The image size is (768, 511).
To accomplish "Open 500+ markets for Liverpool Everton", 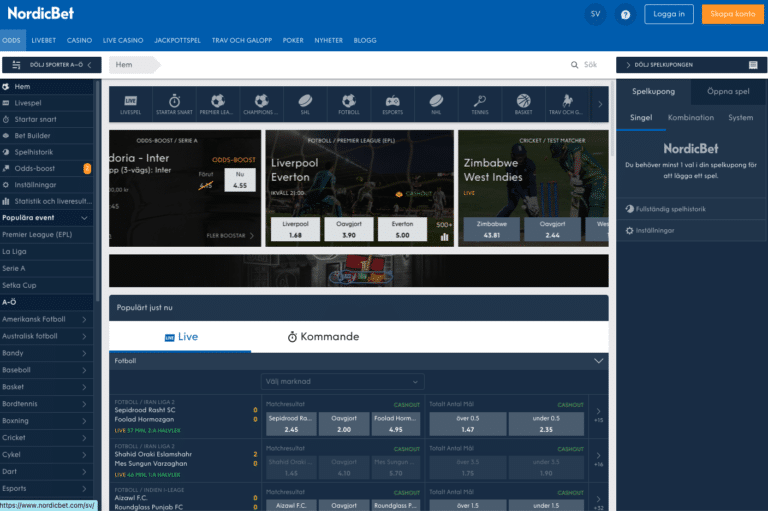I will [444, 225].
